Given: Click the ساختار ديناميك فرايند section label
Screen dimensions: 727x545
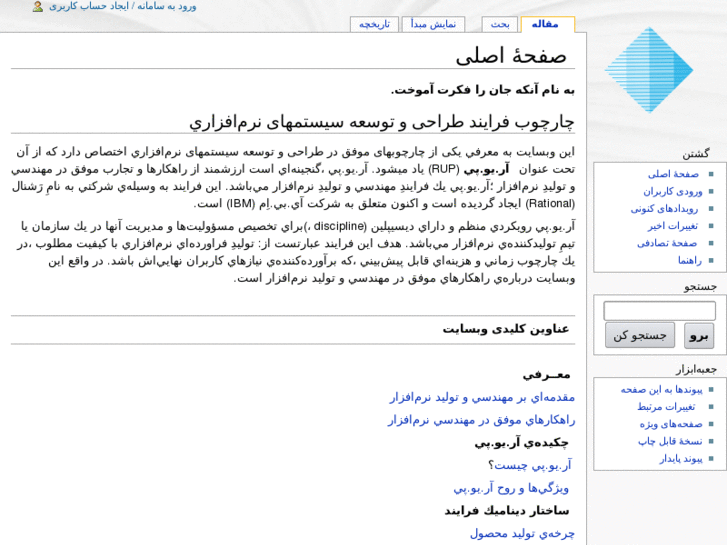Looking at the screenshot, I should point(507,511).
